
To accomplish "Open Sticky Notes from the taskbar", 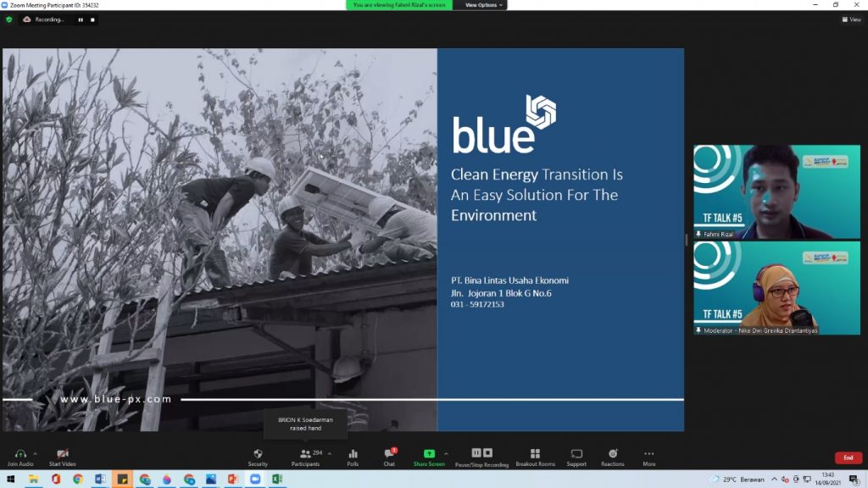I will pyautogui.click(x=122, y=480).
